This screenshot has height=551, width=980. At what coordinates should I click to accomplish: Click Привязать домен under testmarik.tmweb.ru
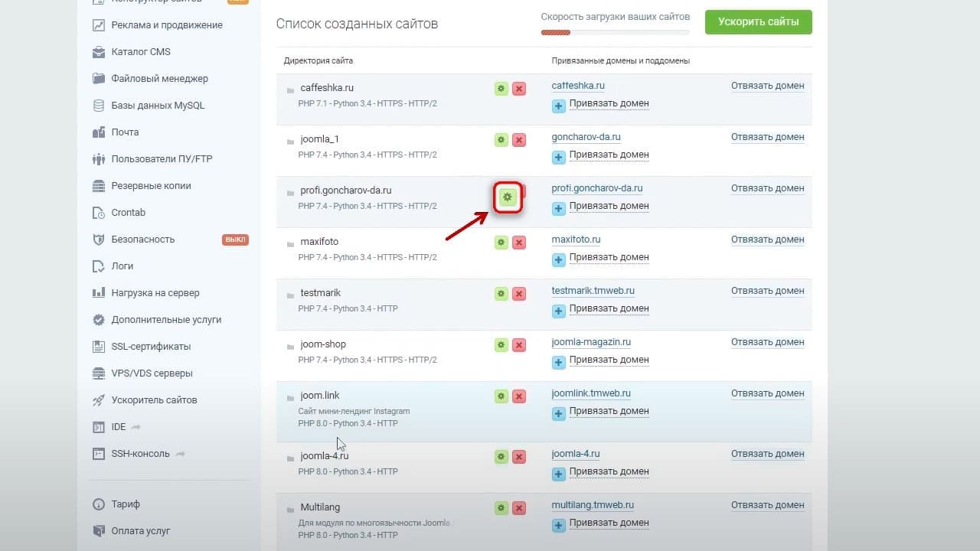(609, 308)
